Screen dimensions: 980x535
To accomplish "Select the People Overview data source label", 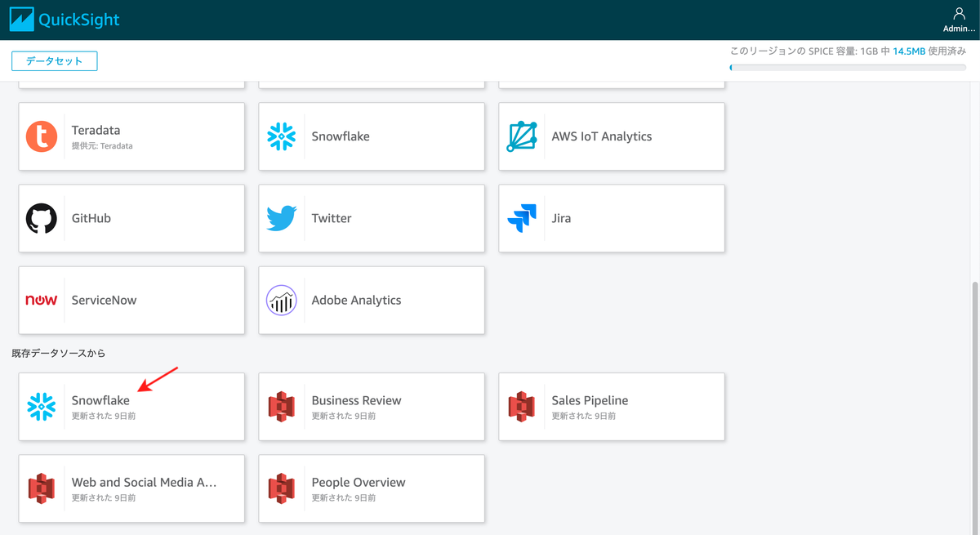I will click(359, 482).
